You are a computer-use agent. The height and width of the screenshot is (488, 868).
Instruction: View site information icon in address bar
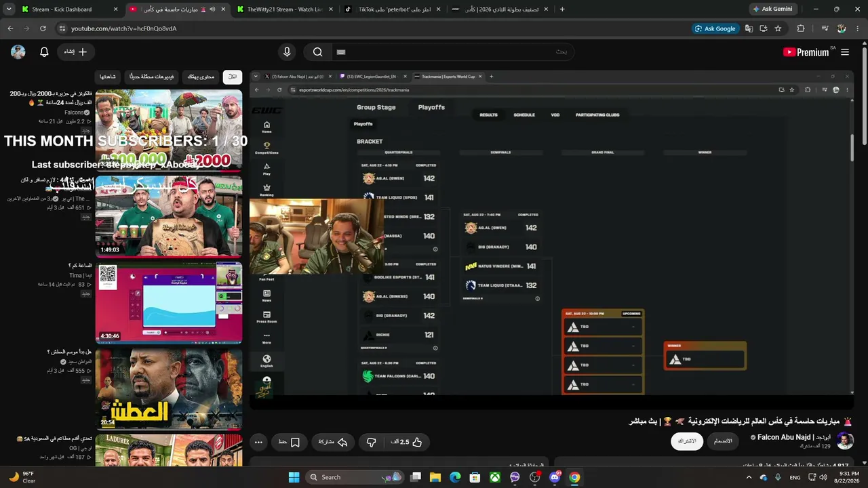point(62,28)
